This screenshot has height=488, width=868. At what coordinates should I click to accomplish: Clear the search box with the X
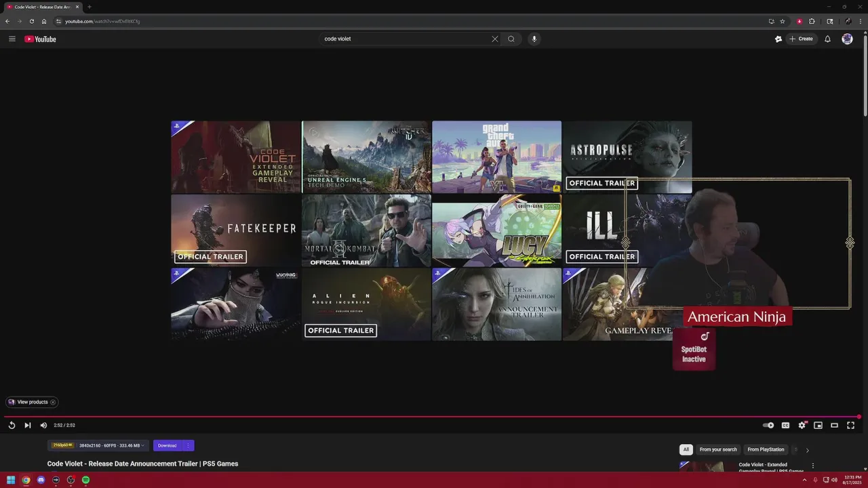coord(494,39)
